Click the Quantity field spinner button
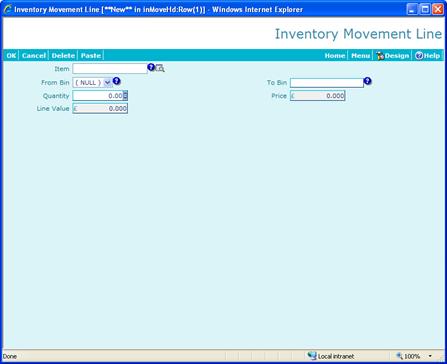Viewport: 447px width, 364px height. tap(125, 96)
